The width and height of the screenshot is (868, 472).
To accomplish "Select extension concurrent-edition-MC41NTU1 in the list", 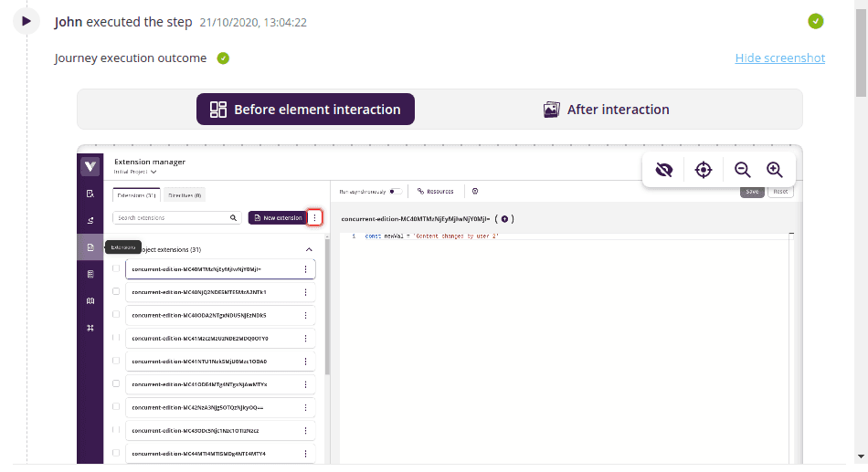I will point(220,362).
